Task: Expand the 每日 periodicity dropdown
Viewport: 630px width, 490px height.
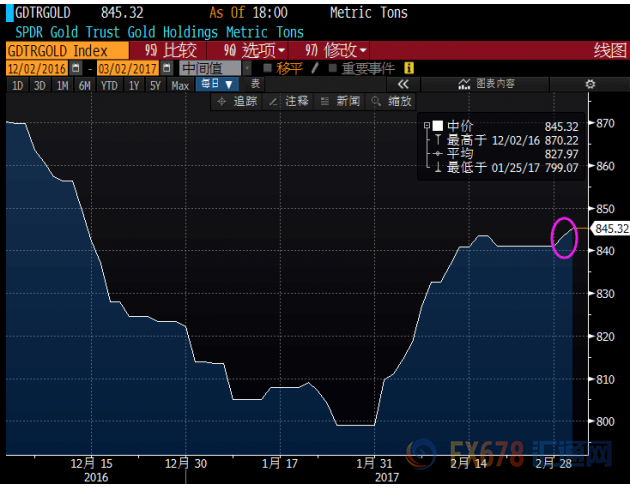Action: click(x=217, y=84)
